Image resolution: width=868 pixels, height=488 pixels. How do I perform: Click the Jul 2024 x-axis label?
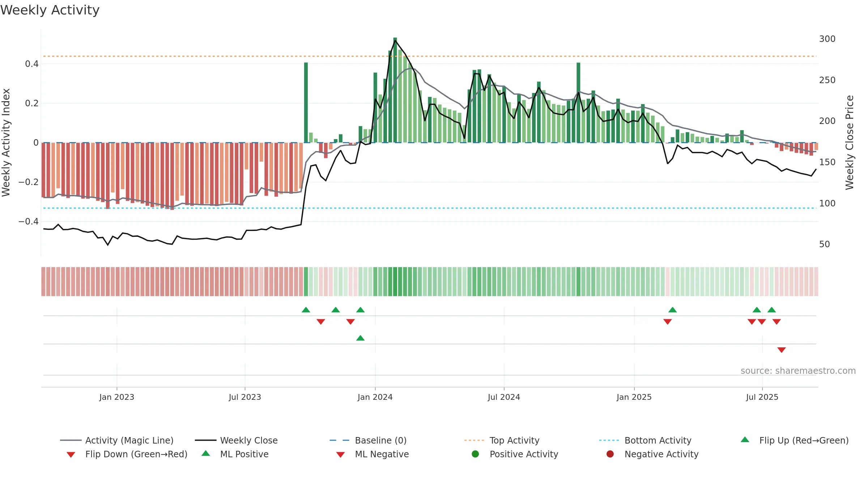(x=504, y=397)
